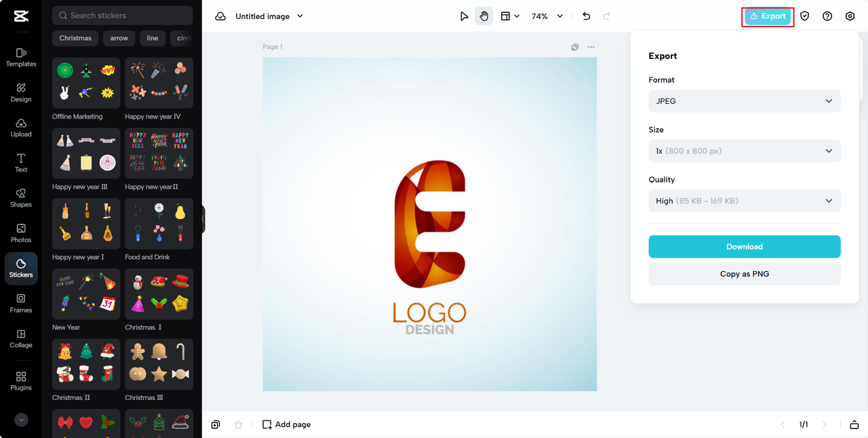This screenshot has height=438, width=868.
Task: Open the Plugins panel
Action: click(21, 381)
